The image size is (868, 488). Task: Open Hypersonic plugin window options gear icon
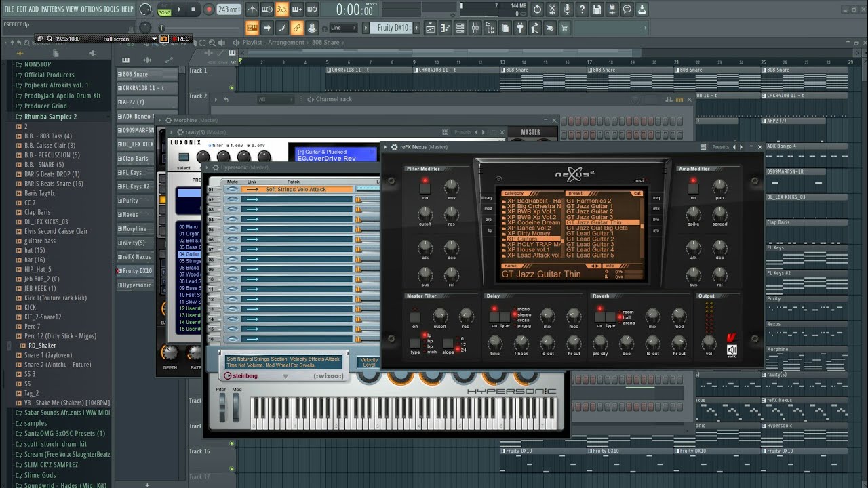coord(215,167)
